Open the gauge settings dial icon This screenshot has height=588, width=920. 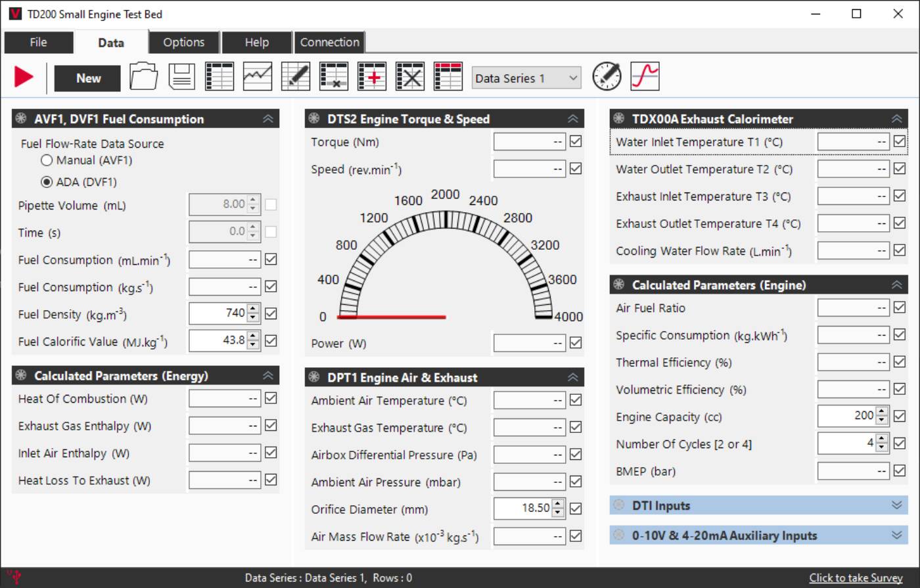click(x=607, y=76)
